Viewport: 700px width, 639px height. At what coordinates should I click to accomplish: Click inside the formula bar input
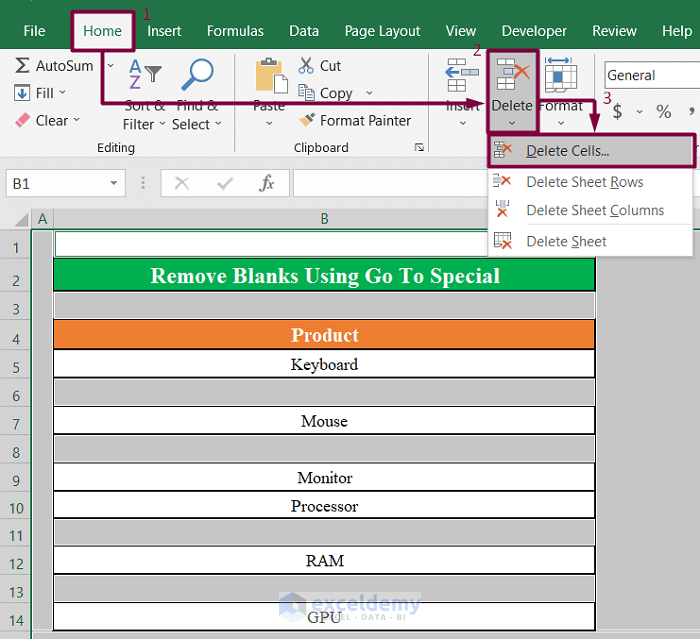tap(390, 183)
